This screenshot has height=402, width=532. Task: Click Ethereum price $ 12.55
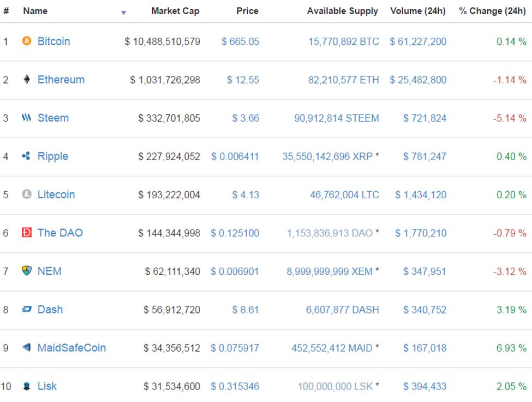(243, 80)
